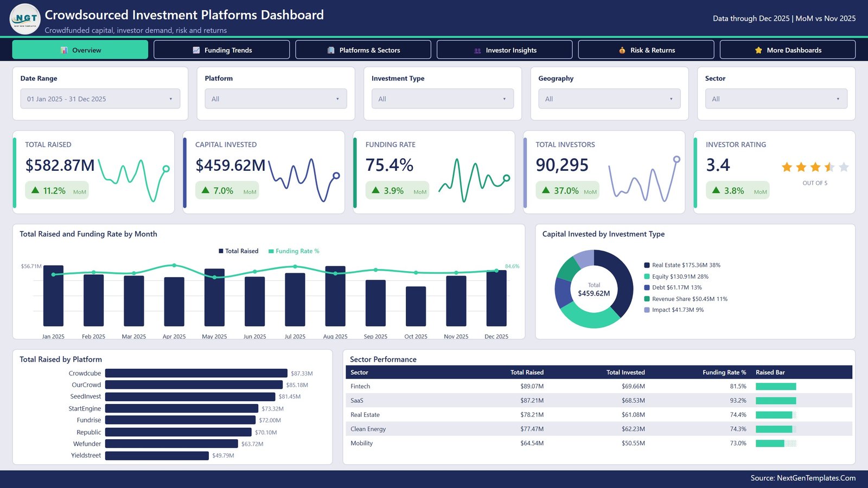
Task: Click the Total Raised up-arrow indicator
Action: (35, 190)
